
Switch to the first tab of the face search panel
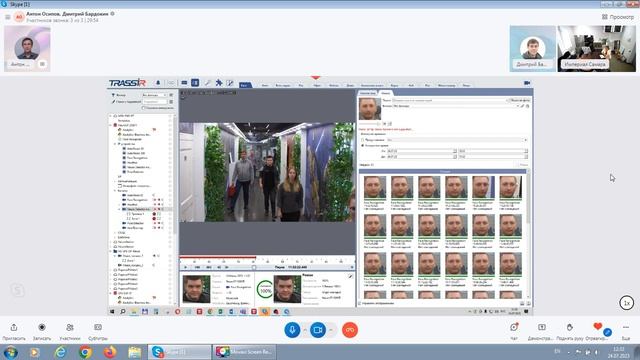coord(368,93)
